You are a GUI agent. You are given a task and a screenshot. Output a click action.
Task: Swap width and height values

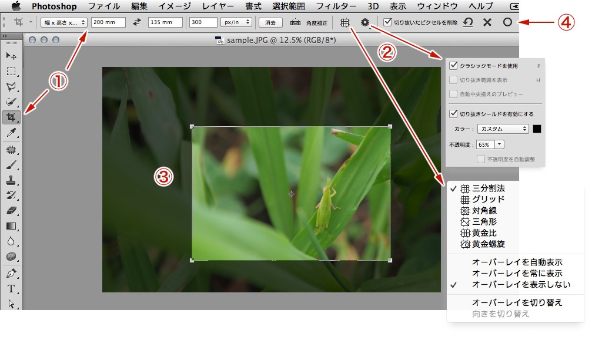coord(136,22)
